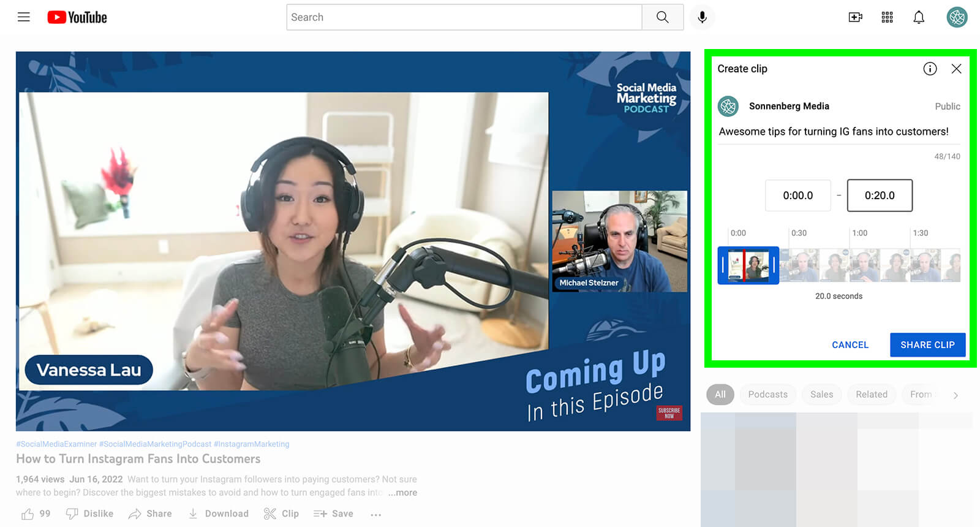Go to YouTube home via logo
The image size is (980, 527).
77,17
